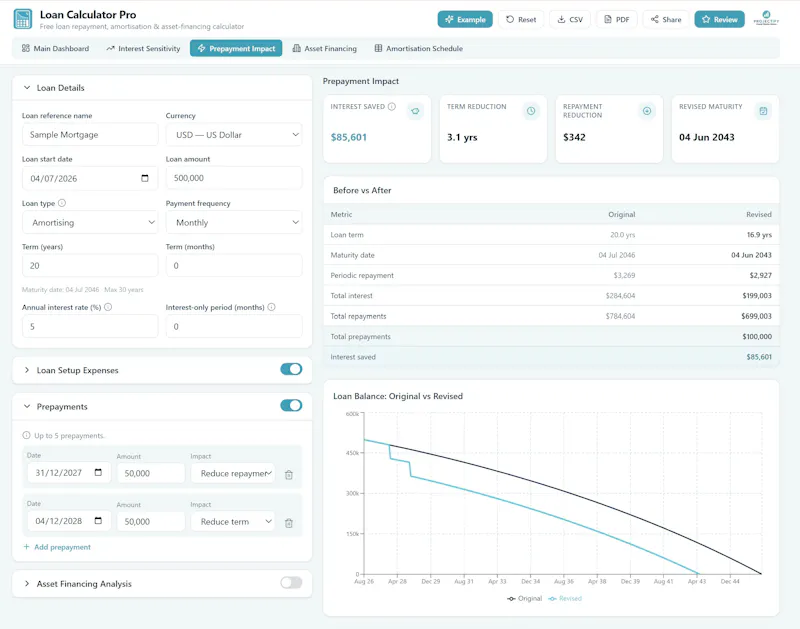Click the Revised column header
Viewport: 800px width, 629px height.
tap(759, 214)
